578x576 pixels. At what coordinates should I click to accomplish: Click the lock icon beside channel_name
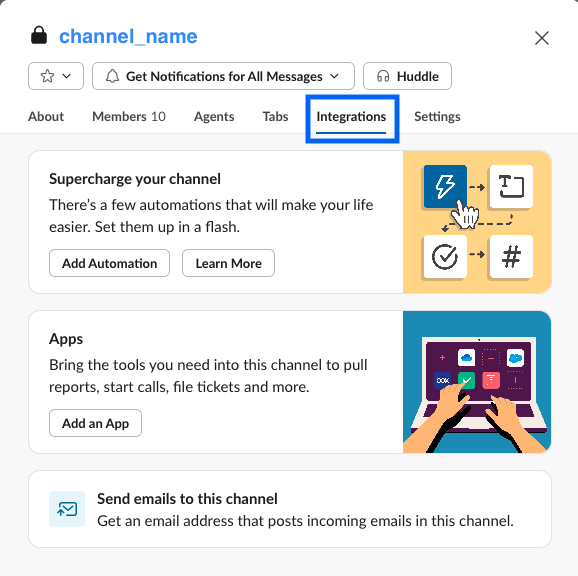coord(39,36)
